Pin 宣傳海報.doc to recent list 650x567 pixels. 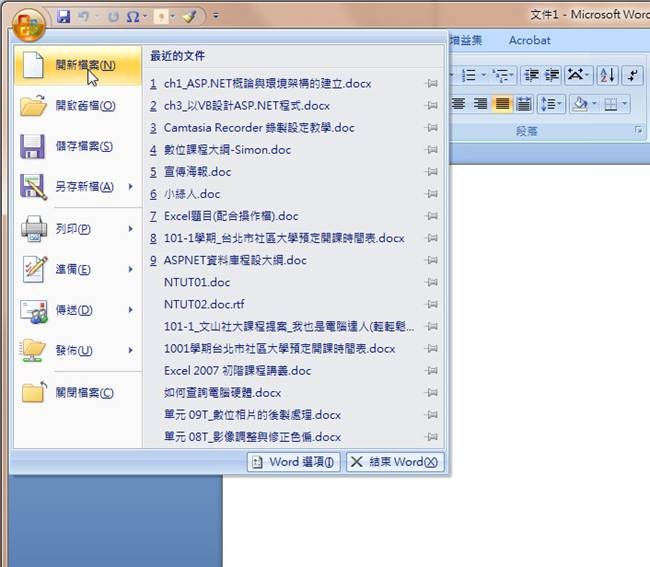(x=431, y=172)
